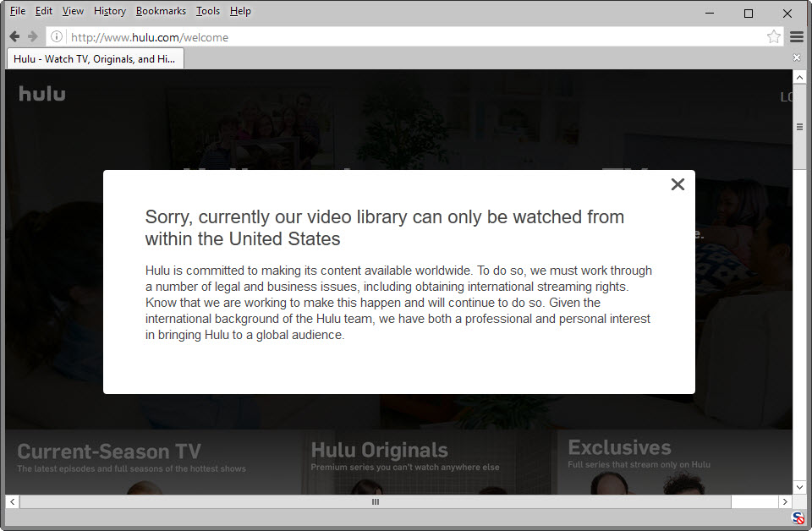Open the Help menu
This screenshot has height=531, width=812.
coord(240,11)
